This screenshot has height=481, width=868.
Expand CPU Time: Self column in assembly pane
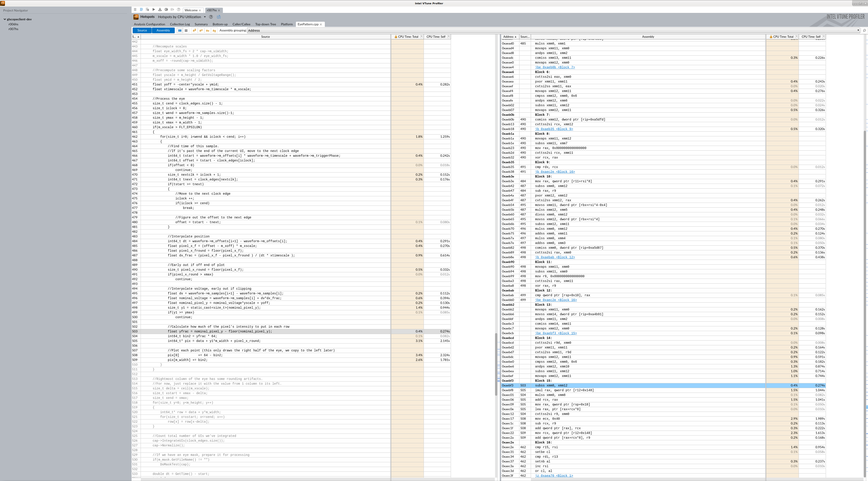(x=823, y=37)
